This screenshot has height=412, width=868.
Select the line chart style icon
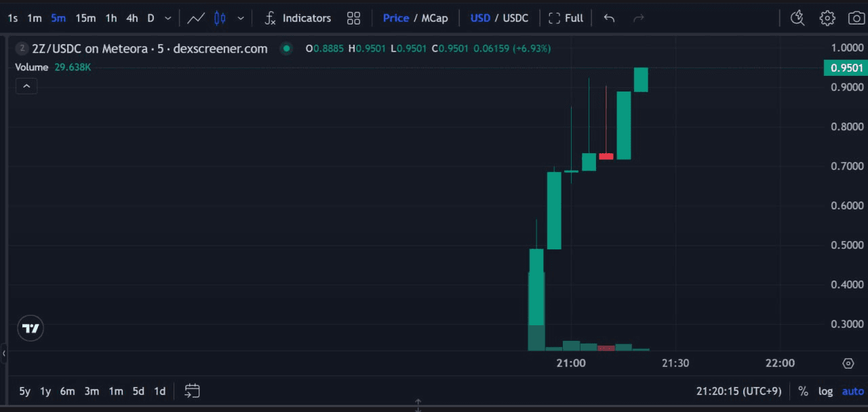click(x=196, y=18)
